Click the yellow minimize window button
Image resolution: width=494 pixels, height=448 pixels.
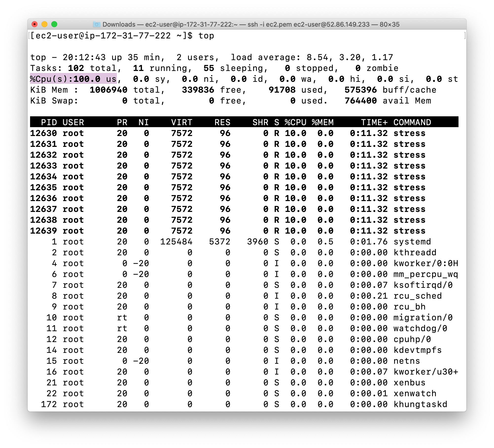[44, 24]
